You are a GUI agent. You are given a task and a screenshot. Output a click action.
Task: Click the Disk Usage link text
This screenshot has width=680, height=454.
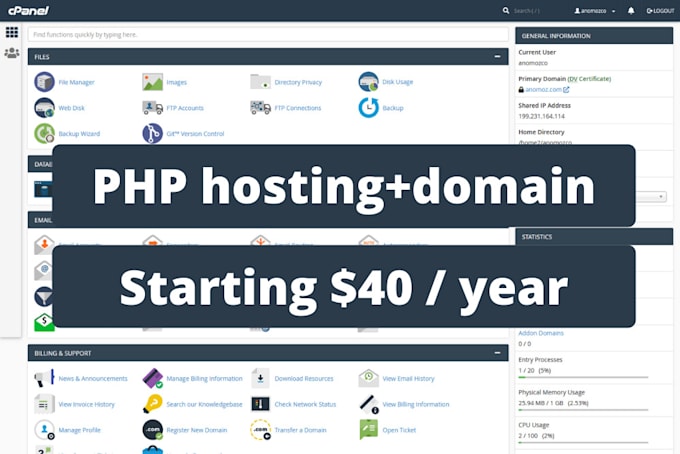(397, 82)
